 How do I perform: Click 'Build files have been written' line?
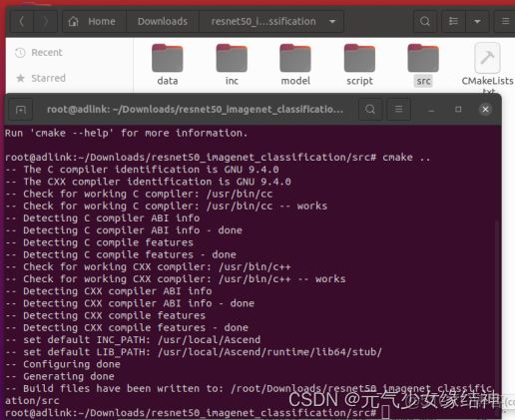(249, 395)
